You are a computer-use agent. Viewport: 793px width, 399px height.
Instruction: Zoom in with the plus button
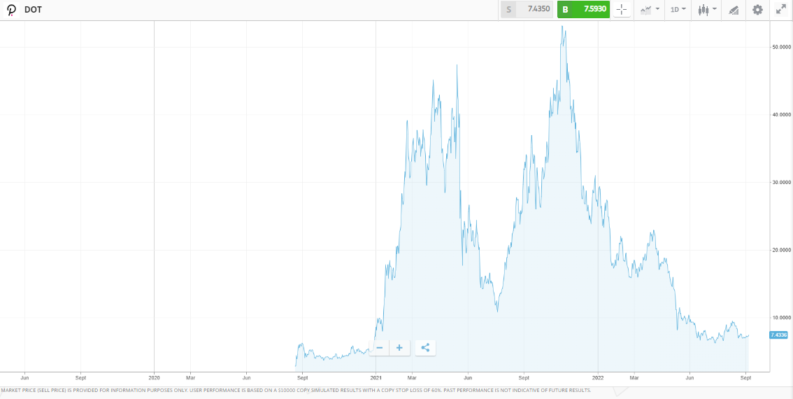pyautogui.click(x=400, y=347)
